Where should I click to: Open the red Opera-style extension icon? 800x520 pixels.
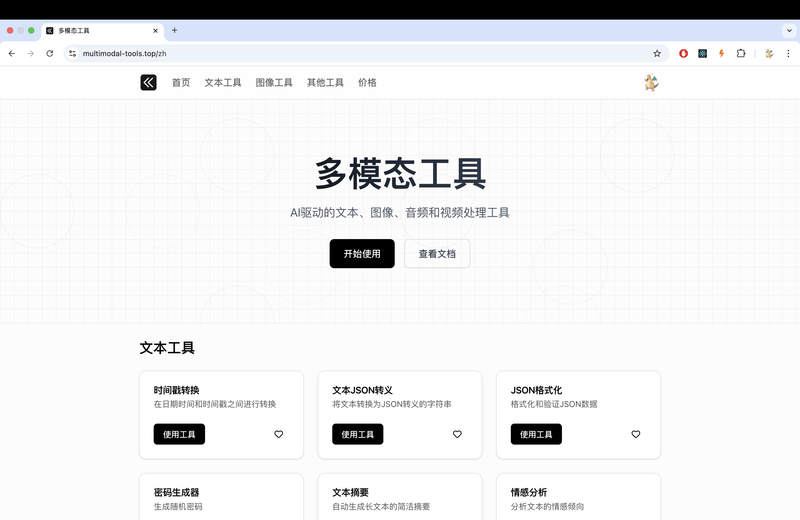click(x=683, y=53)
